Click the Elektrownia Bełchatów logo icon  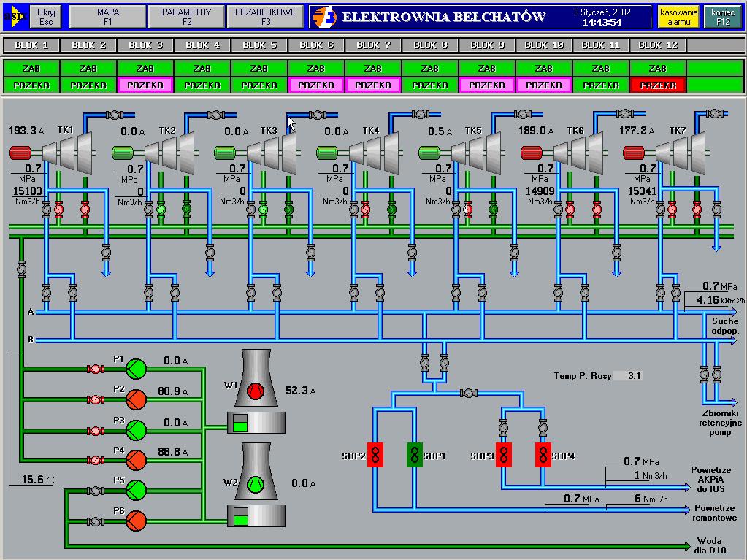(324, 17)
